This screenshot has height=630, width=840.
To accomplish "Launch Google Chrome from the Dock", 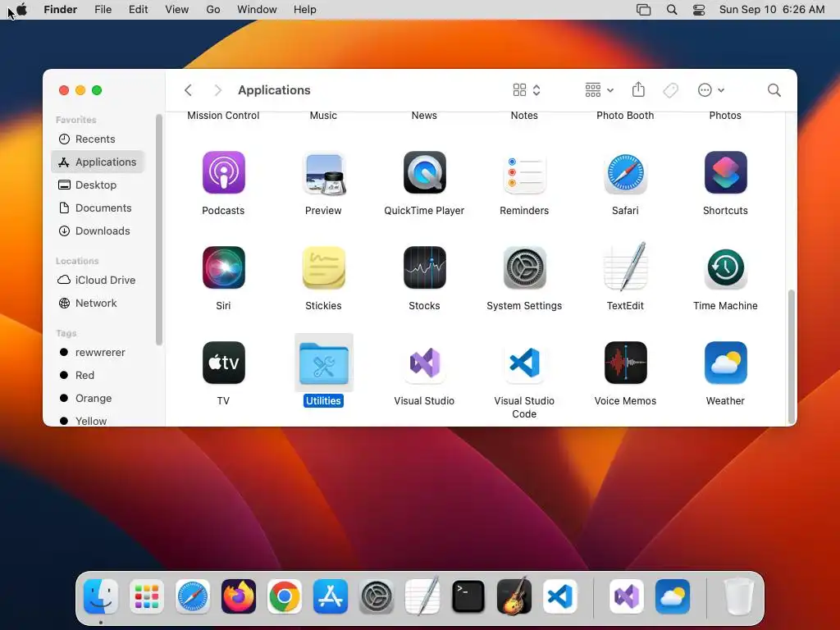I will click(285, 596).
